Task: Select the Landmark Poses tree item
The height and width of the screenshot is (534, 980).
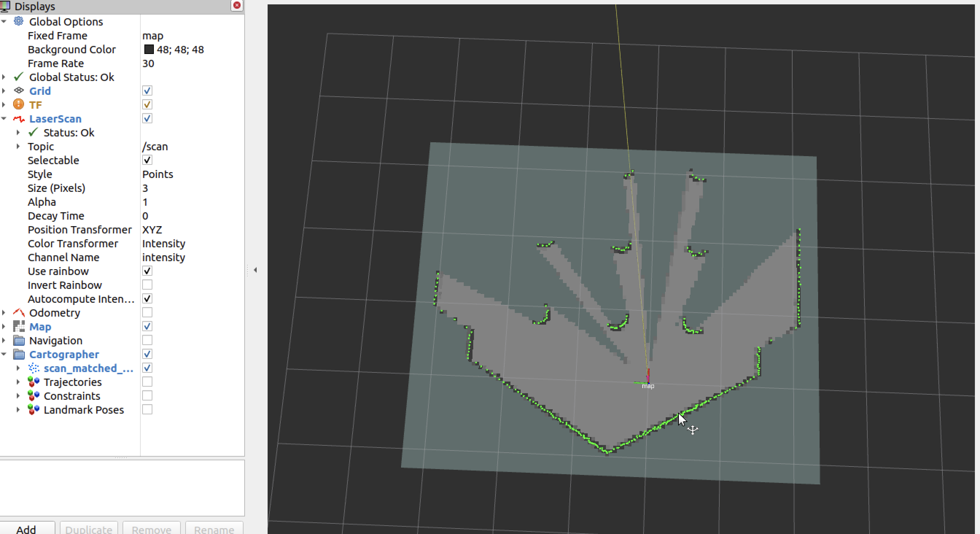Action: pyautogui.click(x=83, y=410)
